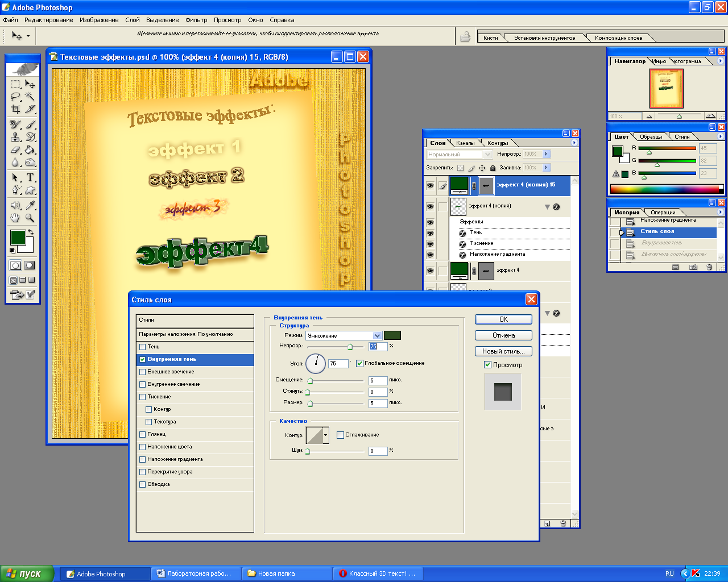
Task: Enable the Сглаживание checkbox
Action: [340, 435]
